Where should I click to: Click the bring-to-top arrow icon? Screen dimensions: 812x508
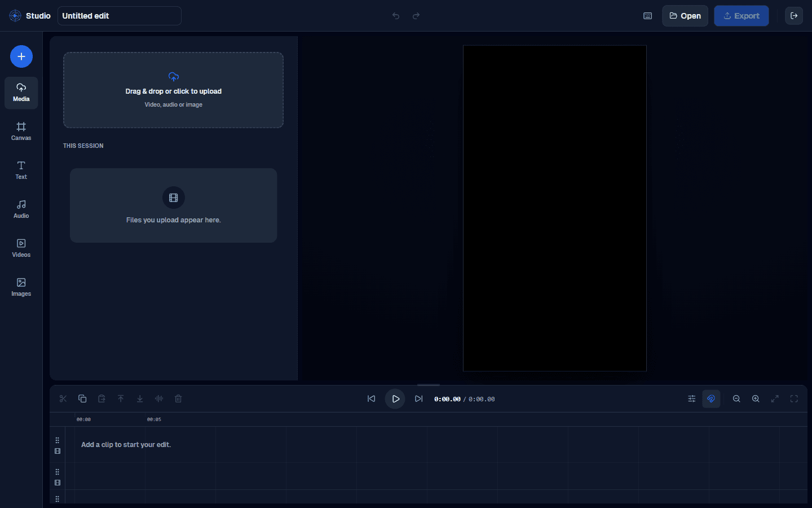121,398
